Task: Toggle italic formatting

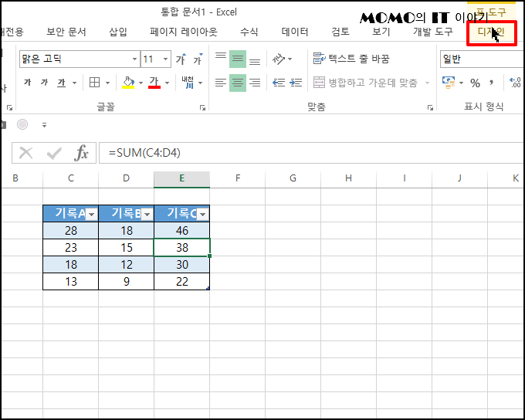Action: click(44, 83)
